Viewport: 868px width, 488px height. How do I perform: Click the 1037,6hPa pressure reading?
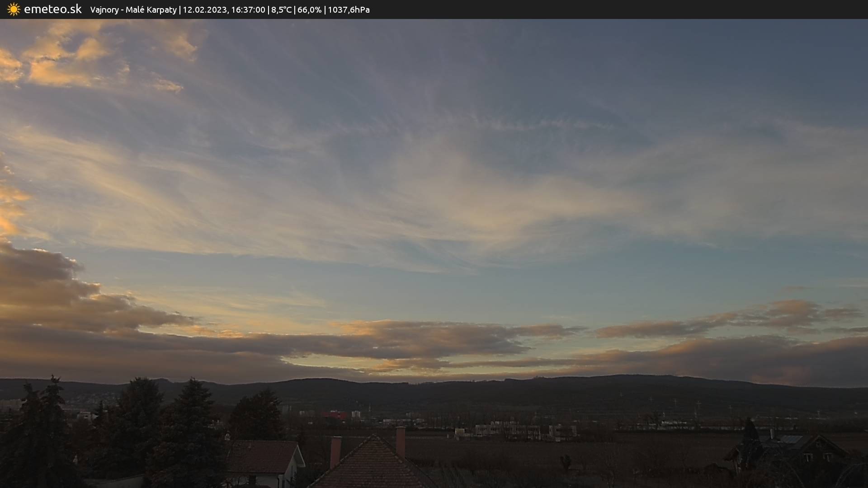pyautogui.click(x=349, y=9)
